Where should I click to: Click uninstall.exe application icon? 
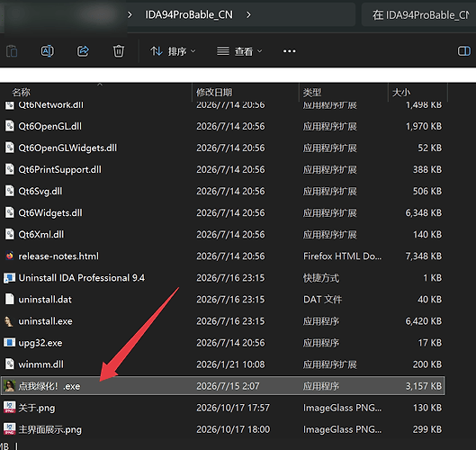pos(9,321)
